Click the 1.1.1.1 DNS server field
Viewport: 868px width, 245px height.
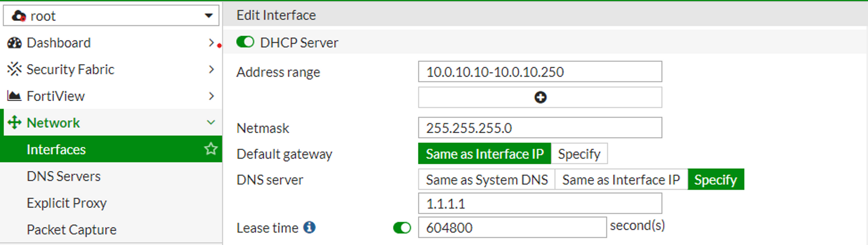(x=540, y=203)
